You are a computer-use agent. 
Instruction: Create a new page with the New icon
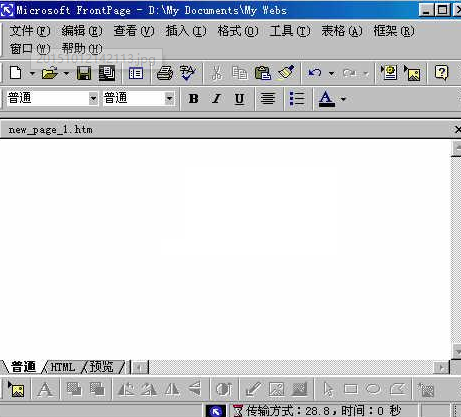[16, 73]
